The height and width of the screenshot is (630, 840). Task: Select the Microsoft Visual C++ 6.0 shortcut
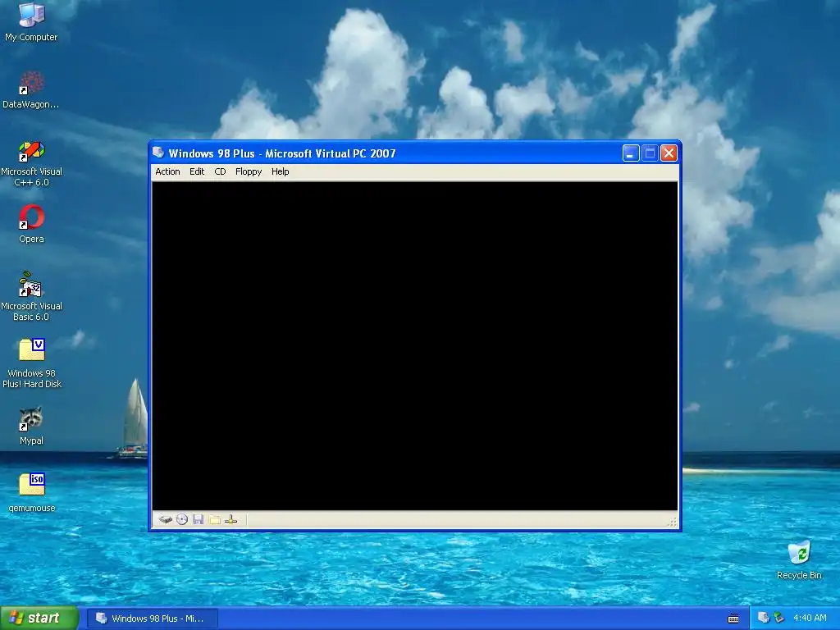click(31, 163)
